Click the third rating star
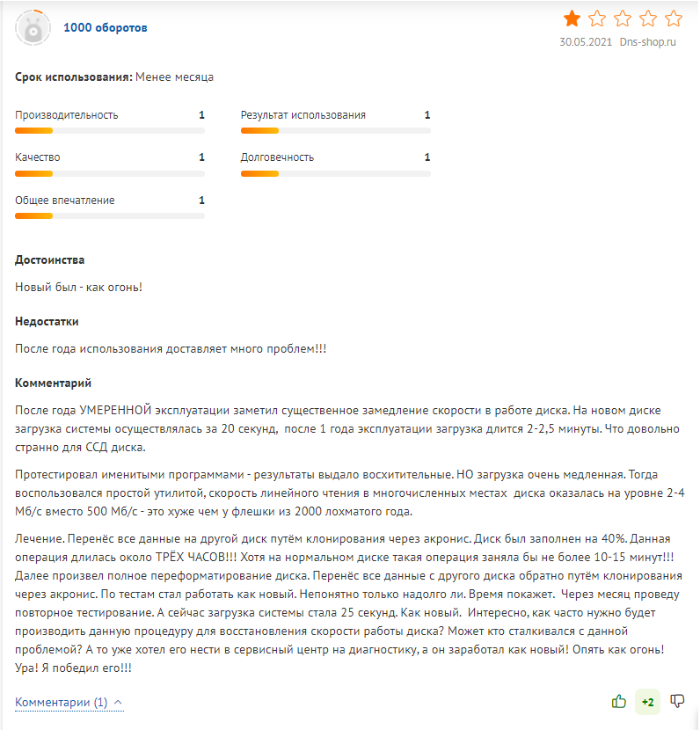The height and width of the screenshot is (730, 700). 623,18
